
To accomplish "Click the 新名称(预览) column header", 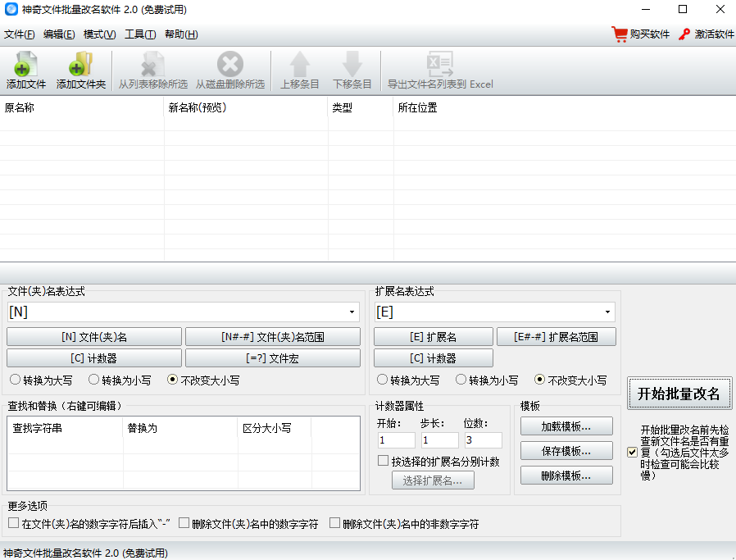I will [x=246, y=107].
